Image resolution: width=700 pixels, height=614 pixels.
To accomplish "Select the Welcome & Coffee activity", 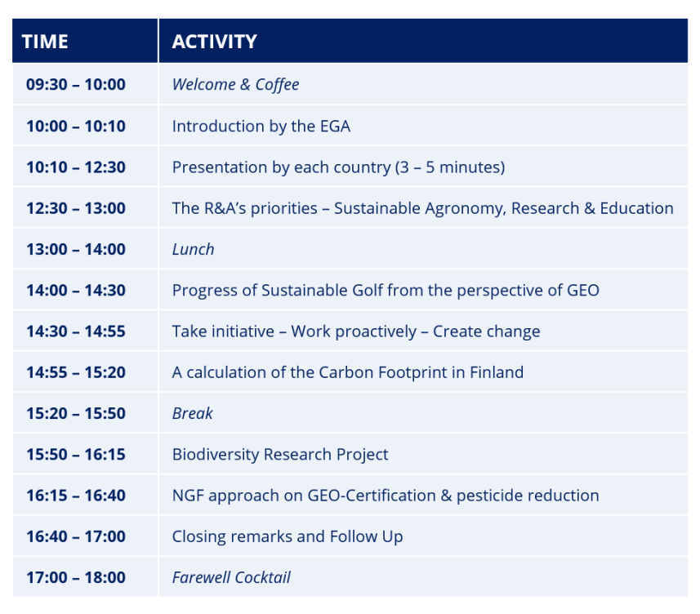I will 236,84.
